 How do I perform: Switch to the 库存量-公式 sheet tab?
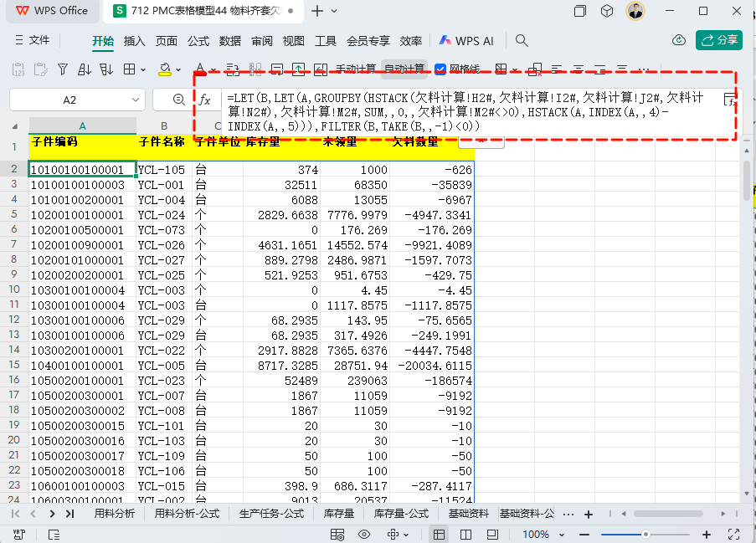[401, 514]
